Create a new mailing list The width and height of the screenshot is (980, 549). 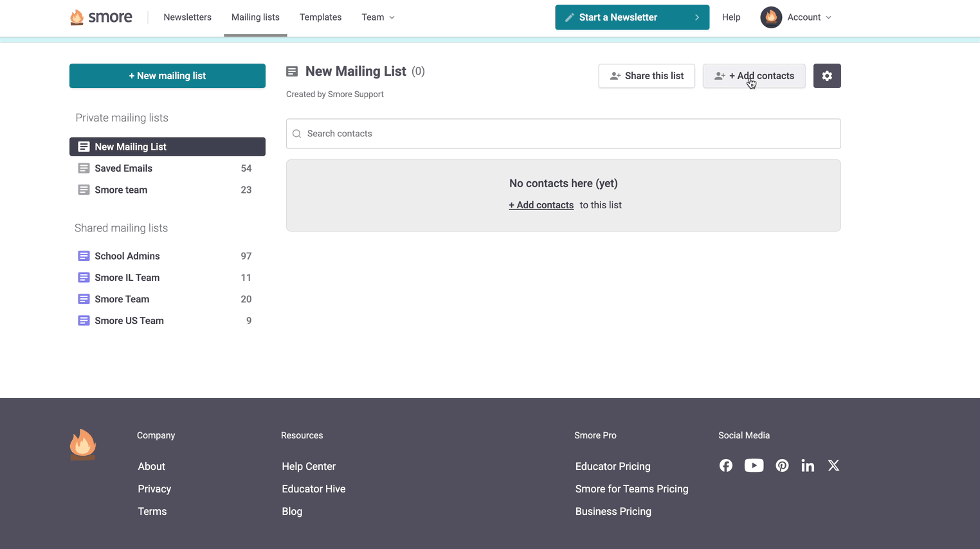167,76
